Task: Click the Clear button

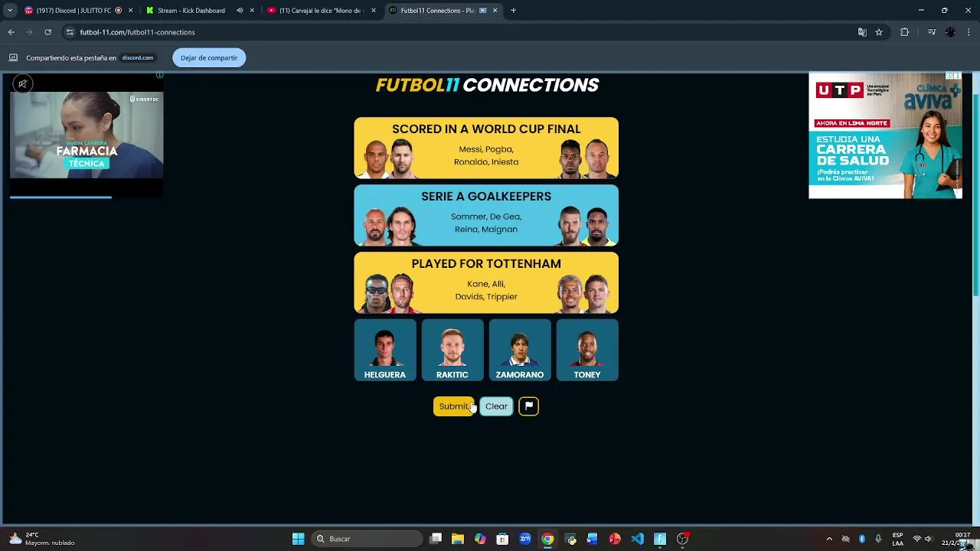Action: click(x=496, y=406)
